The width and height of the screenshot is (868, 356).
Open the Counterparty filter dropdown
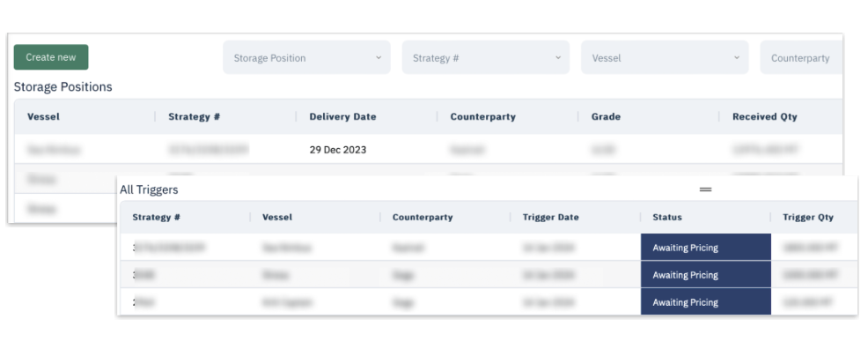coord(800,58)
